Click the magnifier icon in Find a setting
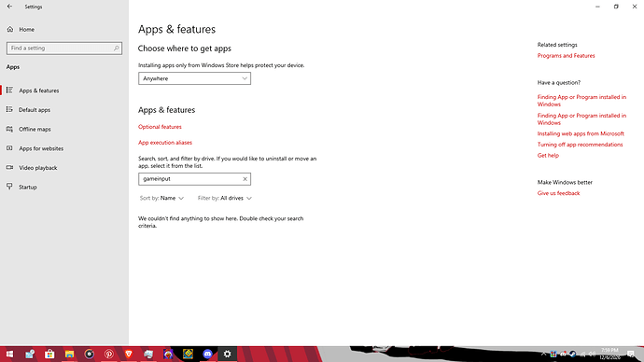This screenshot has width=644, height=362. (117, 48)
